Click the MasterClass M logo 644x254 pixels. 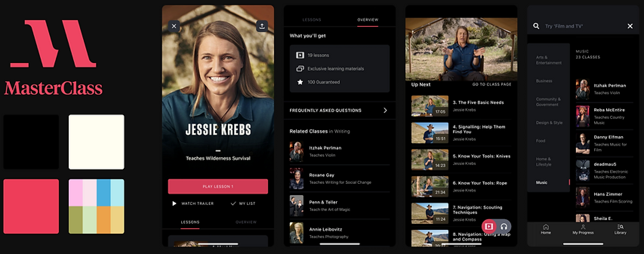coord(53,43)
